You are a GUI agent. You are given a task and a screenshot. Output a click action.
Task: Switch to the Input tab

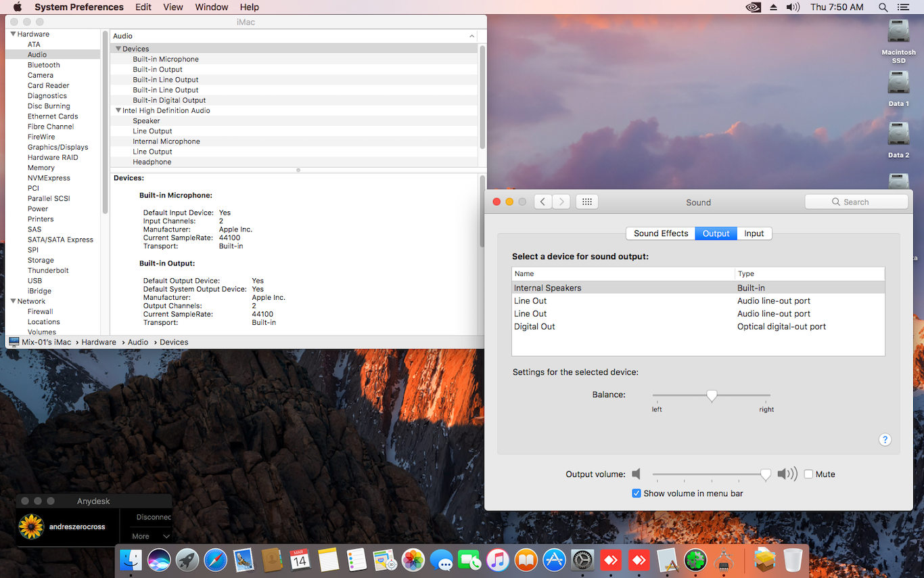[754, 234]
